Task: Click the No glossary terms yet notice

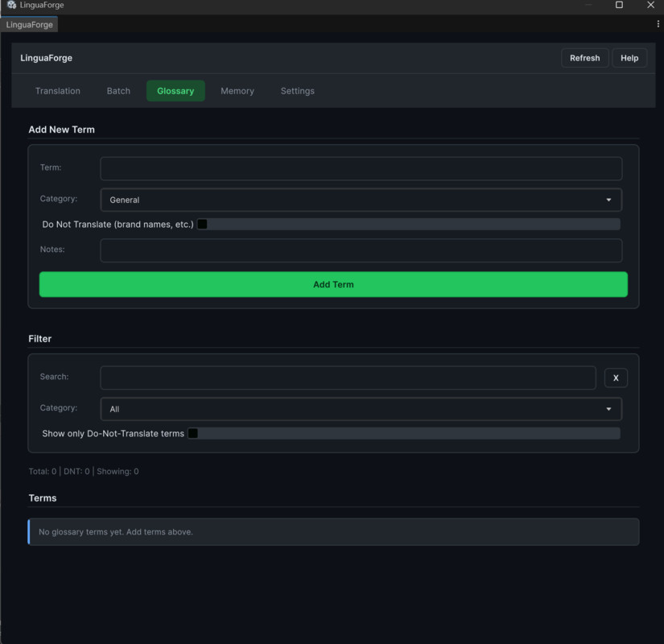Action: [x=333, y=531]
